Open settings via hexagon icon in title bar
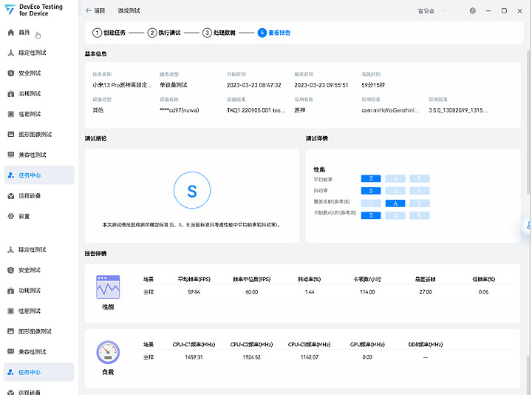The image size is (532, 395). [473, 11]
